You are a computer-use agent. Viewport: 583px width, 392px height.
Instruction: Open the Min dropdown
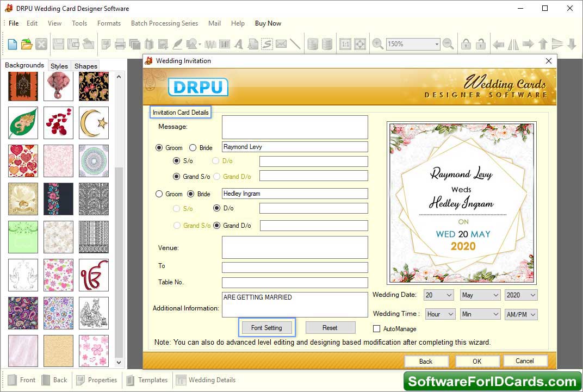(x=480, y=314)
